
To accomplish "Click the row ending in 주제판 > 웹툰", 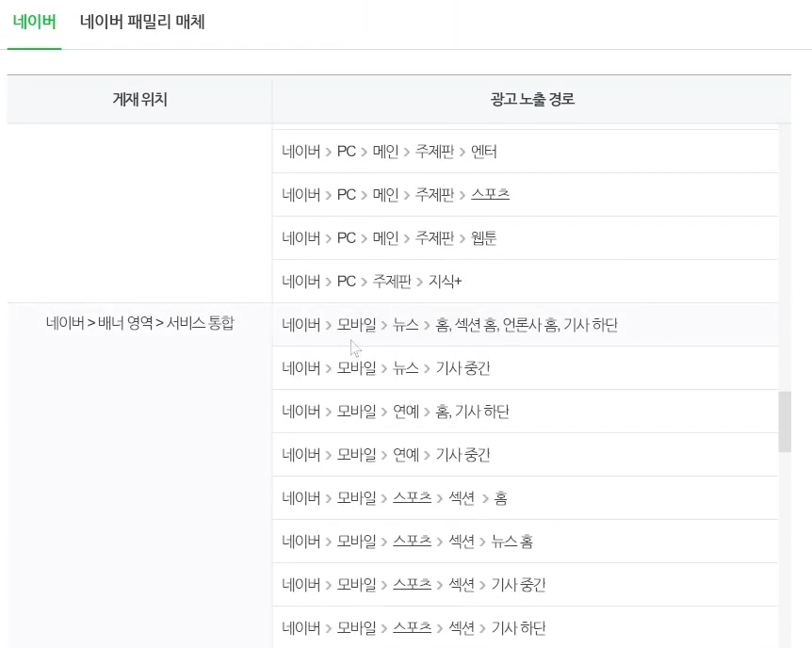I will [x=525, y=238].
